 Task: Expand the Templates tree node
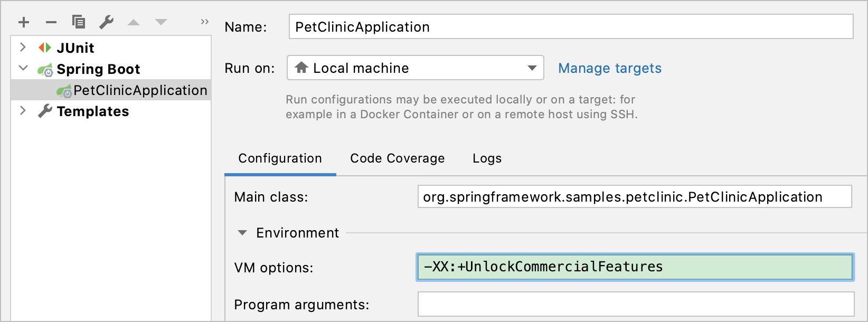[x=23, y=111]
